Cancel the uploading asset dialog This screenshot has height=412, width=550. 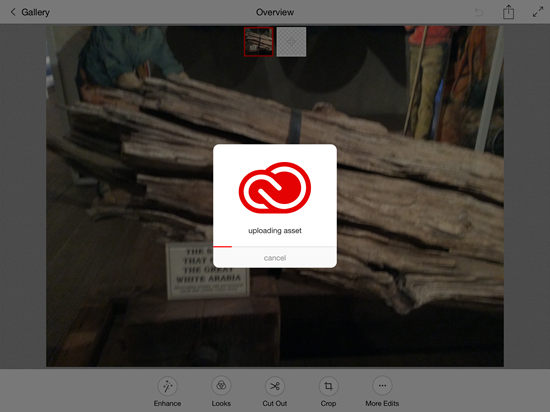[275, 258]
